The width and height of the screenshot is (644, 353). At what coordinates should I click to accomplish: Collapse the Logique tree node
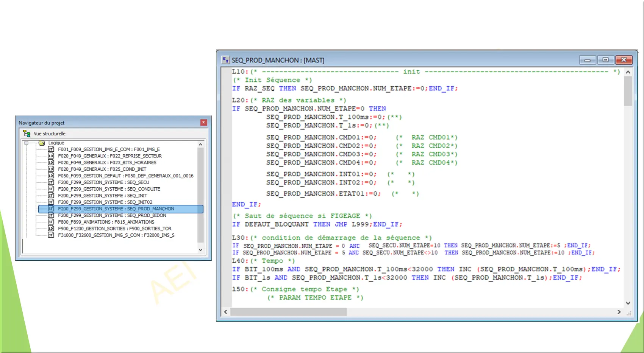tap(26, 143)
